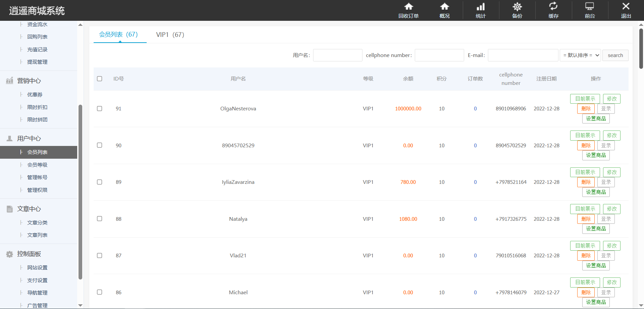Expand the 营销中心 sidebar section
Image resolution: width=644 pixels, height=309 pixels.
pyautogui.click(x=29, y=81)
